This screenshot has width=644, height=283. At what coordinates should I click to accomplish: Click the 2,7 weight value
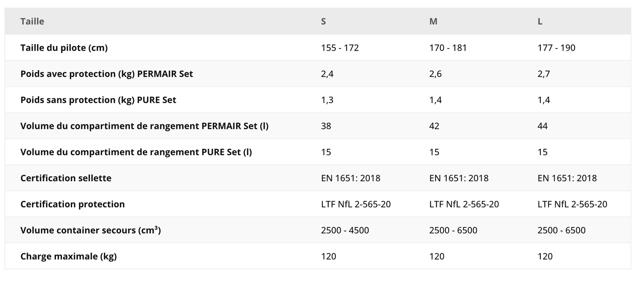543,74
